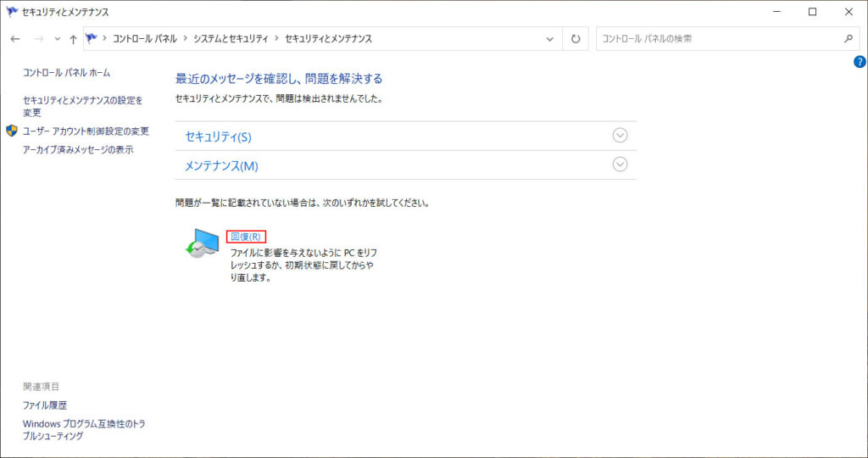Open the address bar history dropdown

coord(549,39)
